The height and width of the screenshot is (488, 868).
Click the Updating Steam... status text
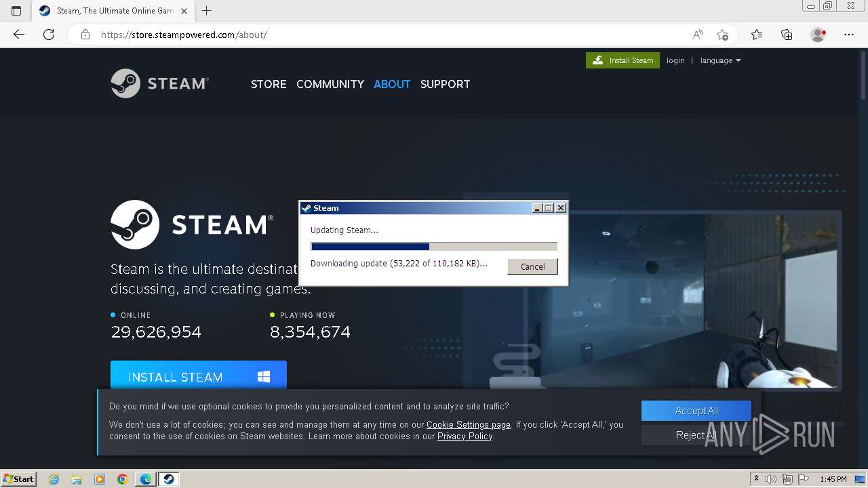pos(344,230)
